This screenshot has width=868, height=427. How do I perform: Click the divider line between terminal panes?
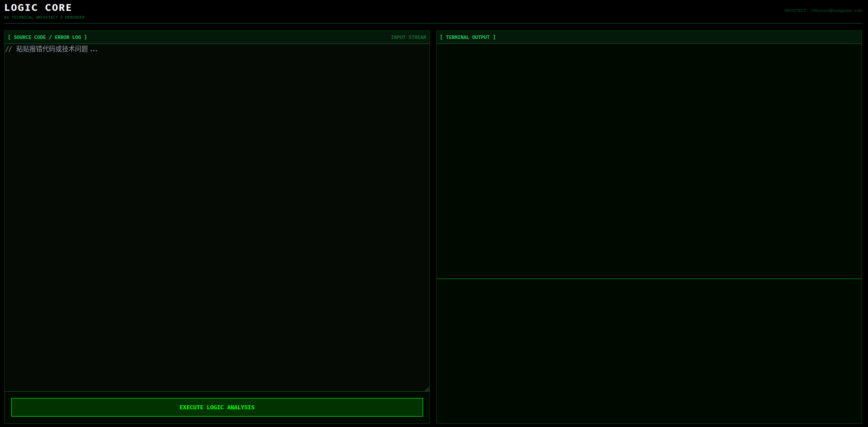coord(649,279)
